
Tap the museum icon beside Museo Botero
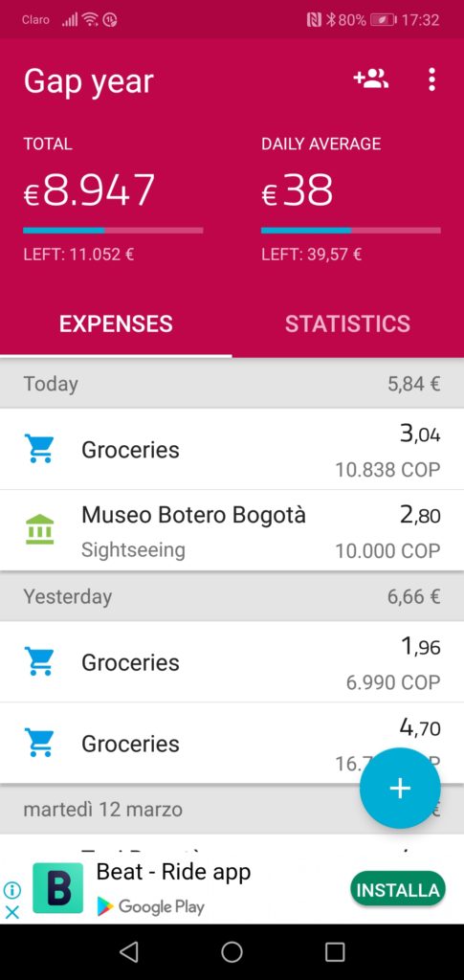pyautogui.click(x=39, y=530)
